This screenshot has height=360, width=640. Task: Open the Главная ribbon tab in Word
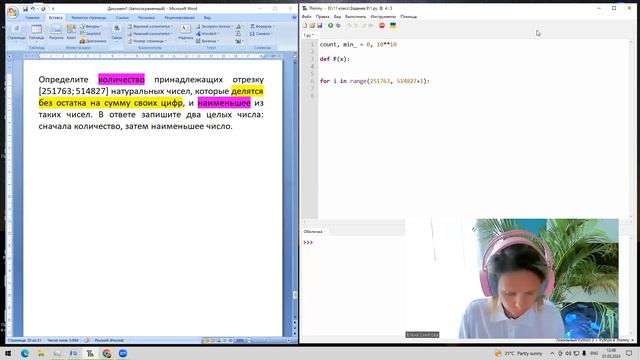point(32,18)
